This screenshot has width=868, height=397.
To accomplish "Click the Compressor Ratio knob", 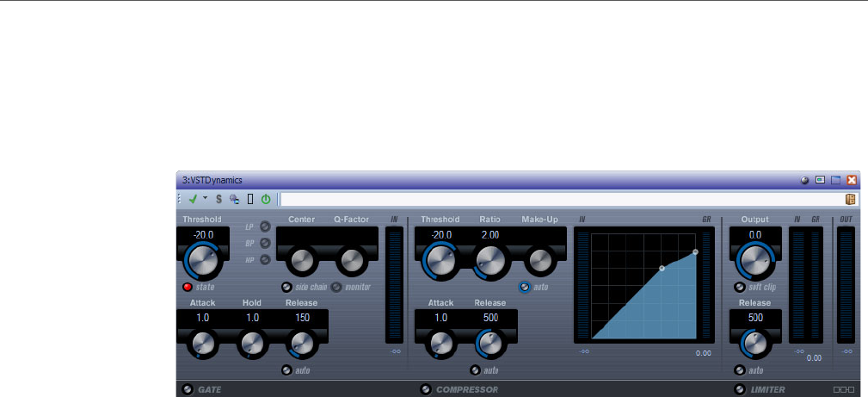I will tap(489, 261).
